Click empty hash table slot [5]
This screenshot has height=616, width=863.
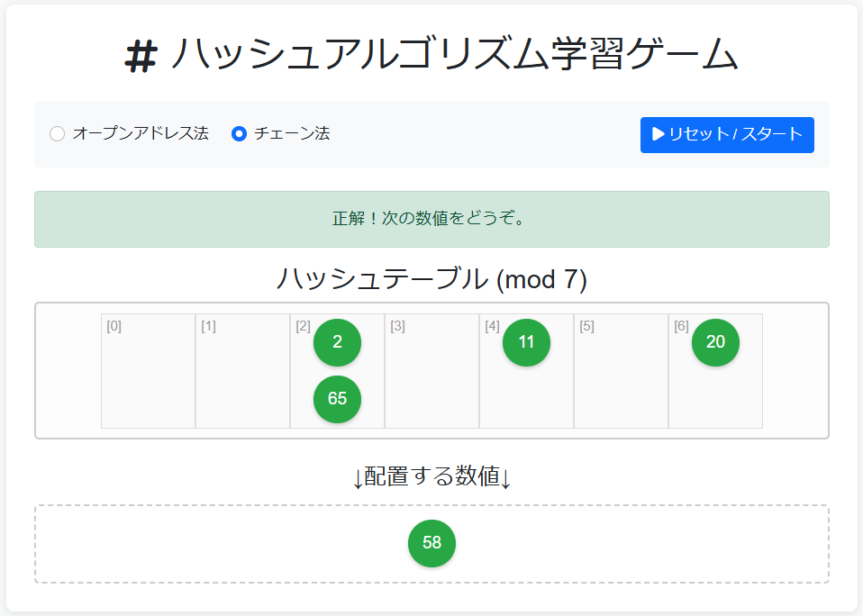click(x=621, y=378)
